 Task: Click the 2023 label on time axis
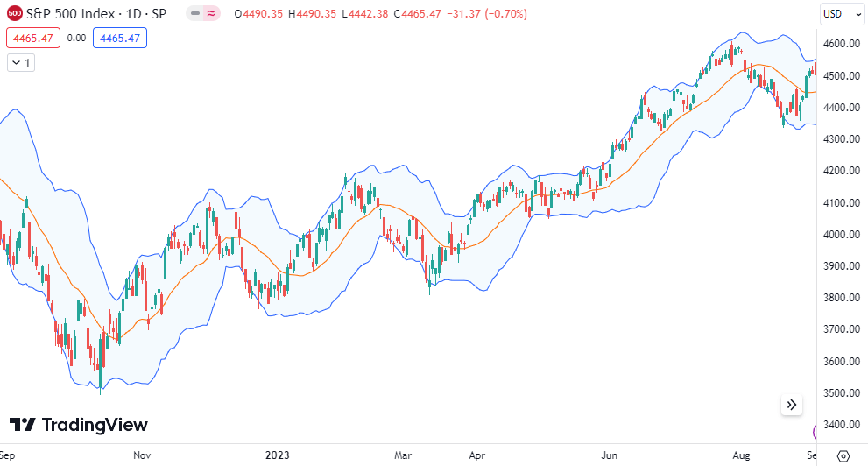coord(277,455)
